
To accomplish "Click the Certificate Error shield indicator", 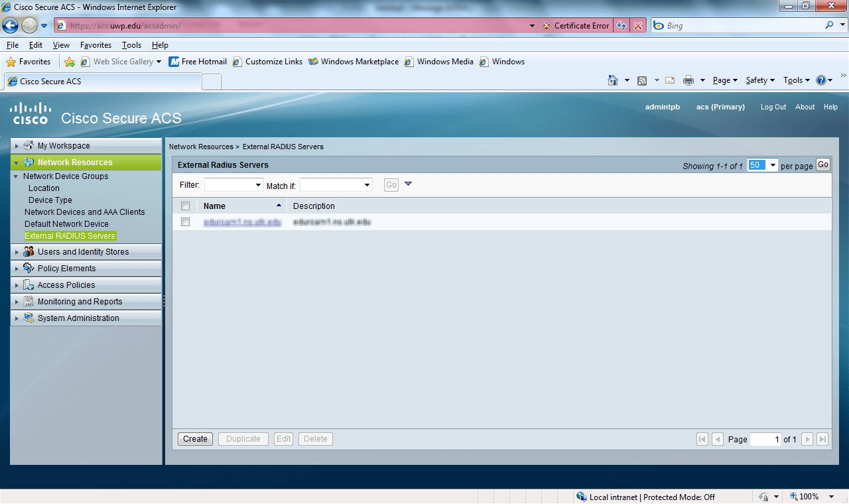I will point(576,26).
